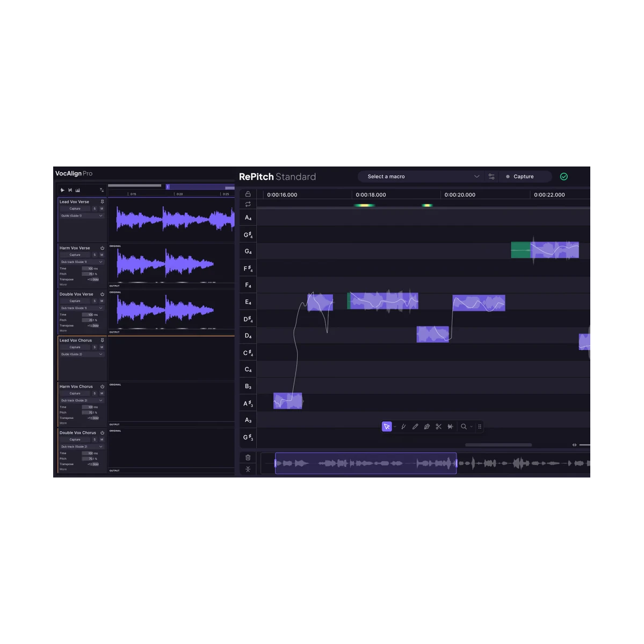Image resolution: width=644 pixels, height=644 pixels.
Task: Pin the Lead Vox Verse track
Action: pyautogui.click(x=102, y=201)
